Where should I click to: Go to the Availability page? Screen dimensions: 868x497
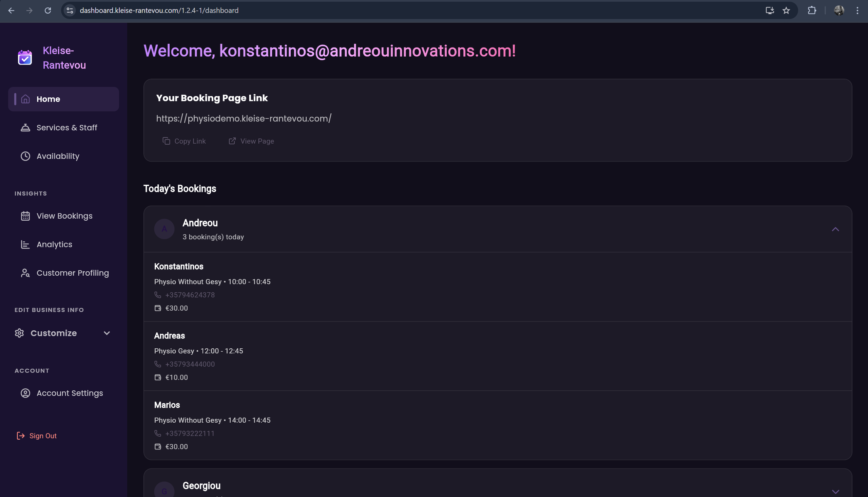[63, 156]
